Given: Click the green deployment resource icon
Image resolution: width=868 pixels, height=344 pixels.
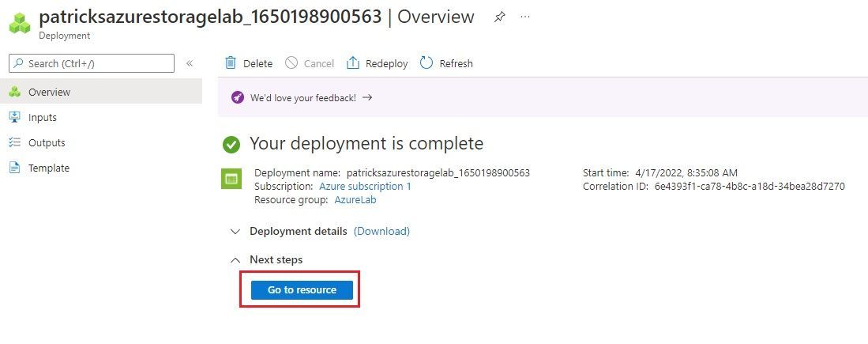Looking at the screenshot, I should [x=231, y=179].
